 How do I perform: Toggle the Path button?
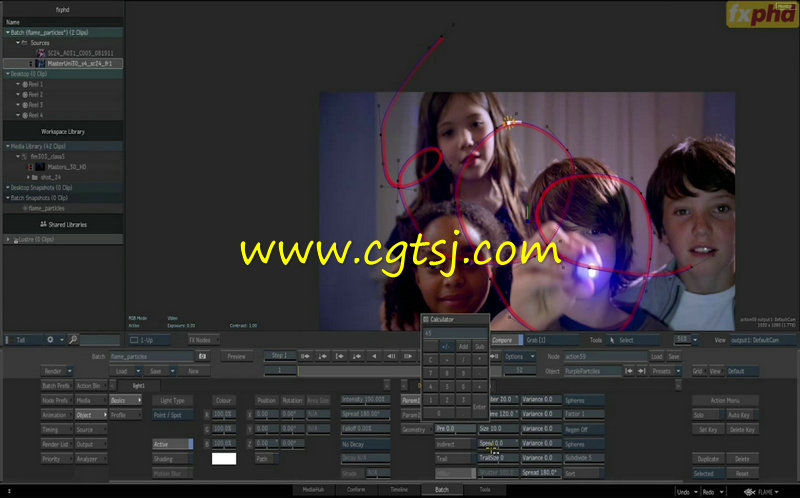[x=267, y=459]
